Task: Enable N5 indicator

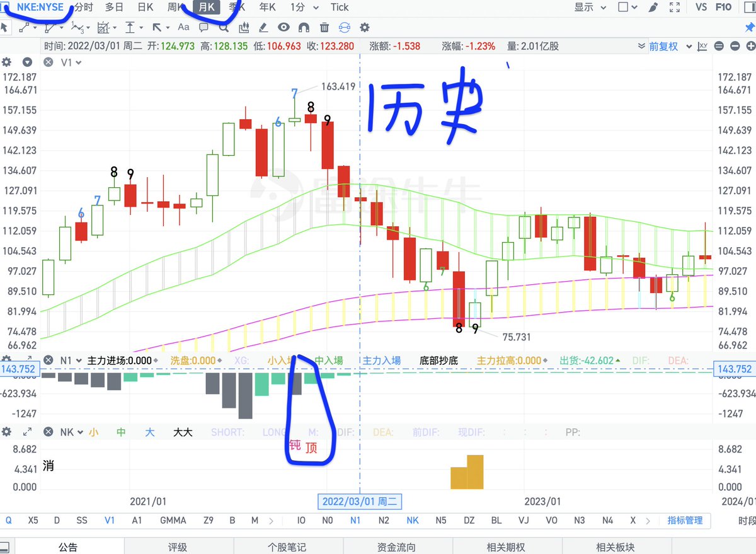Action: [x=440, y=521]
